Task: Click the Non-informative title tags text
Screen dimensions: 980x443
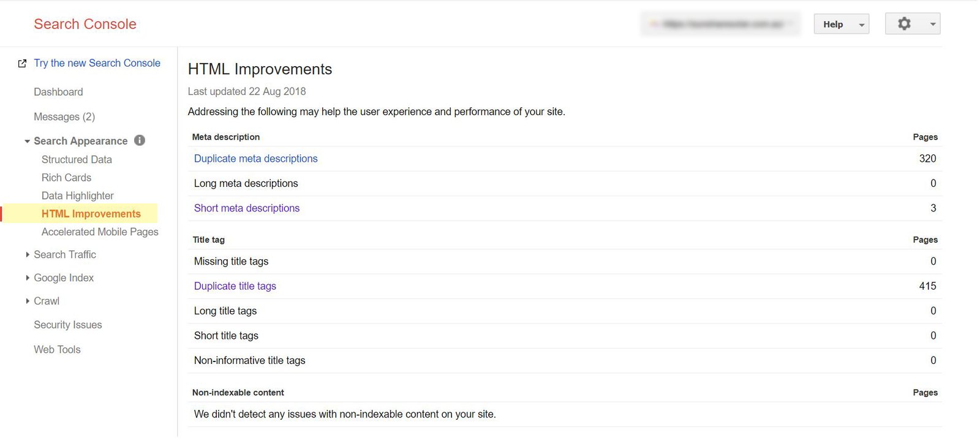Action: 249,360
